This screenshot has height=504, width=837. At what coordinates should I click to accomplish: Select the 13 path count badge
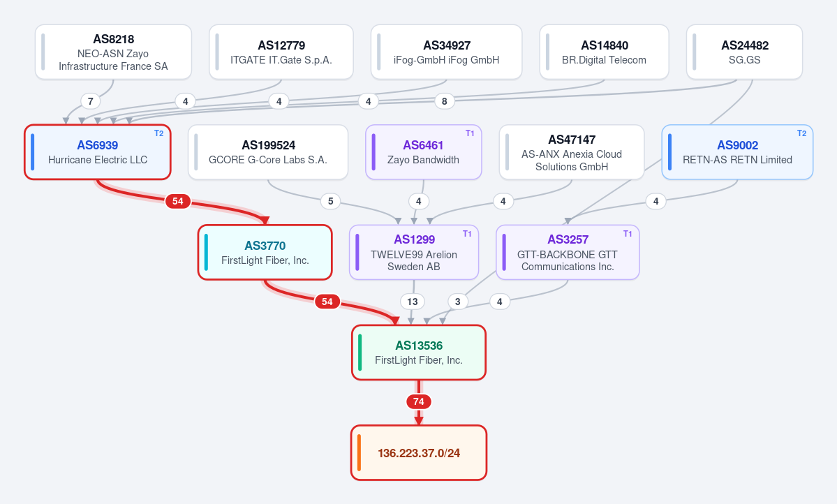tap(413, 302)
